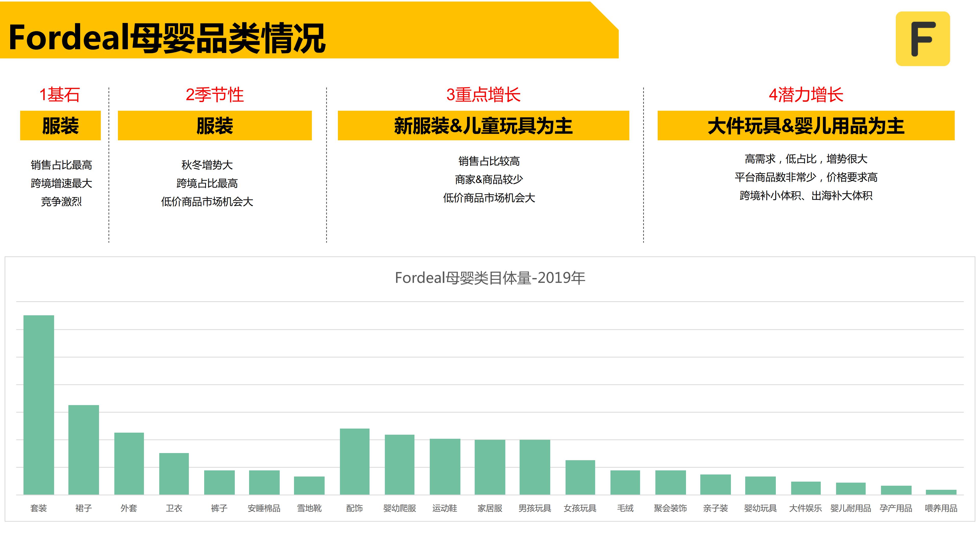Click the text 高需求，低占比，增势很大

(806, 159)
